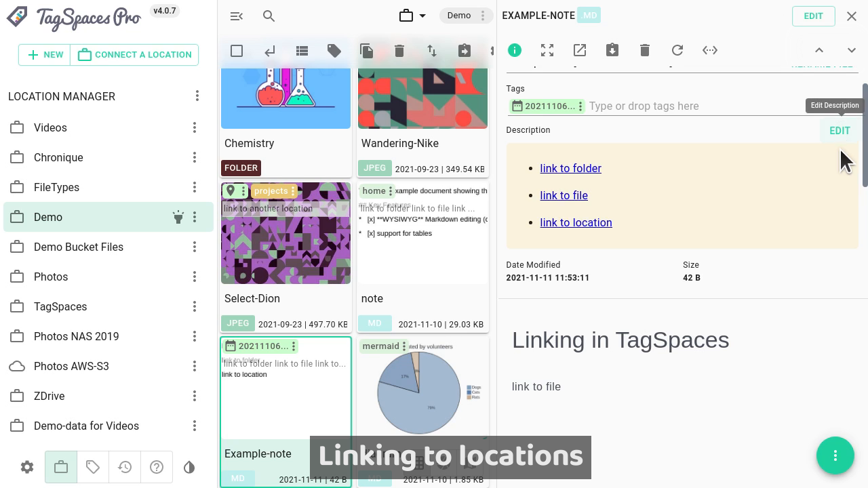Open the Chronique location options menu
The height and width of the screenshot is (488, 868).
(195, 157)
